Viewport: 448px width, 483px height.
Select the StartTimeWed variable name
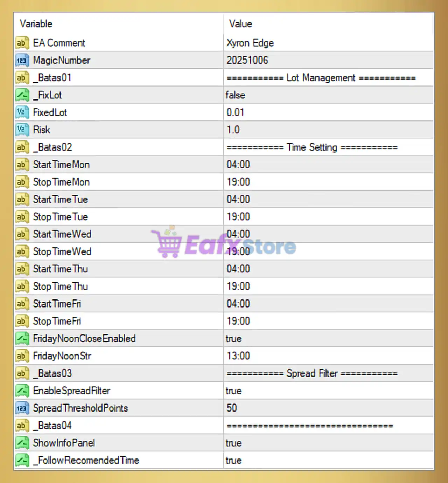[x=62, y=234]
